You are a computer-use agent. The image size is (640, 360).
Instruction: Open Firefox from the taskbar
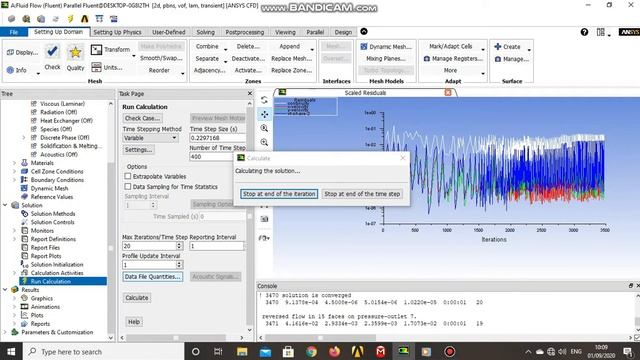334,351
